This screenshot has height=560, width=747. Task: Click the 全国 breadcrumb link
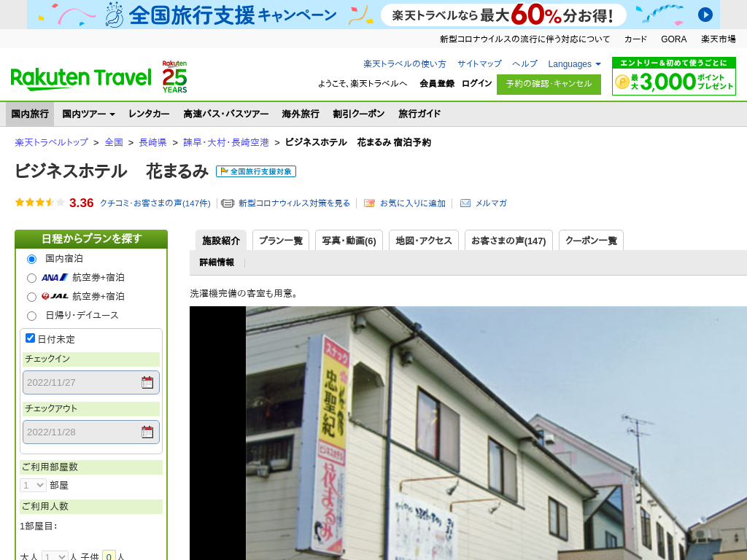(114, 142)
